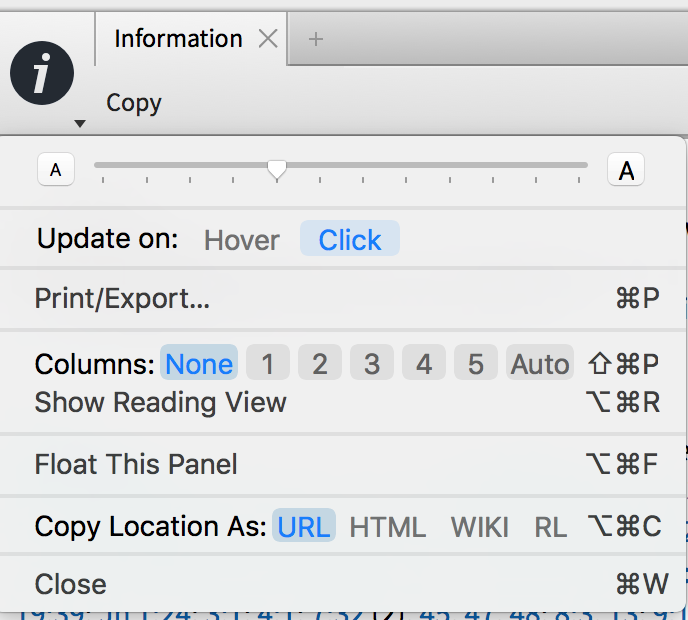The image size is (688, 620).
Task: Open Print/Export... menu item
Action: 342,299
